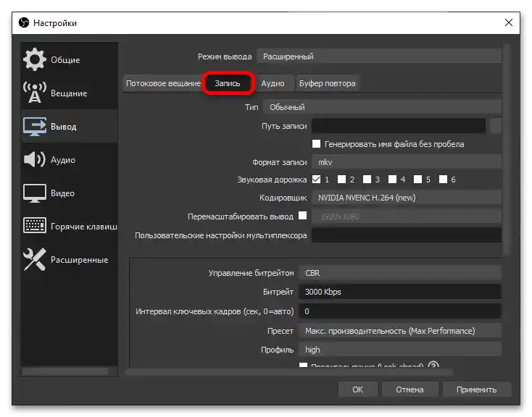532x417 pixels.
Task: Click Пользовательские настройки мультиплексора field
Action: coord(407,235)
